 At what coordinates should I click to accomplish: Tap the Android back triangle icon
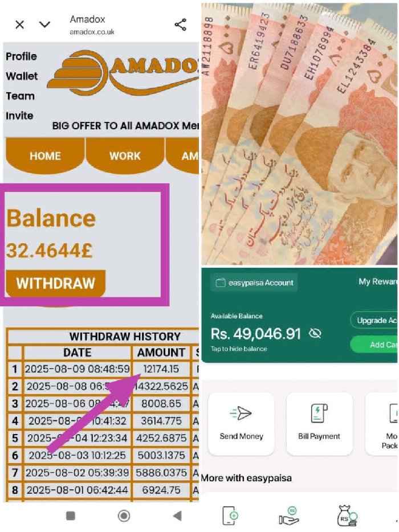177,516
